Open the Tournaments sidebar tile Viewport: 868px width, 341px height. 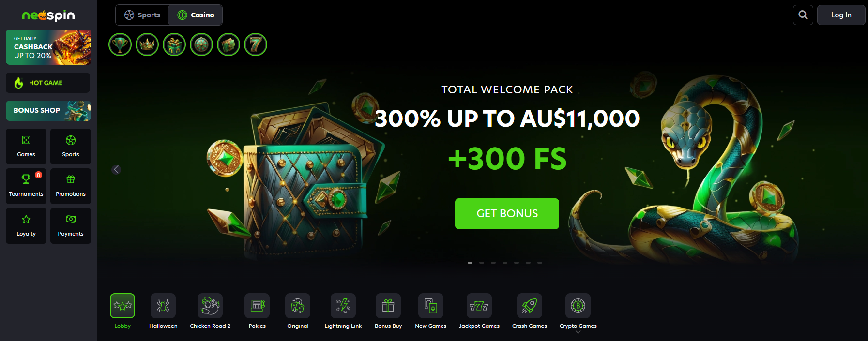[26, 186]
